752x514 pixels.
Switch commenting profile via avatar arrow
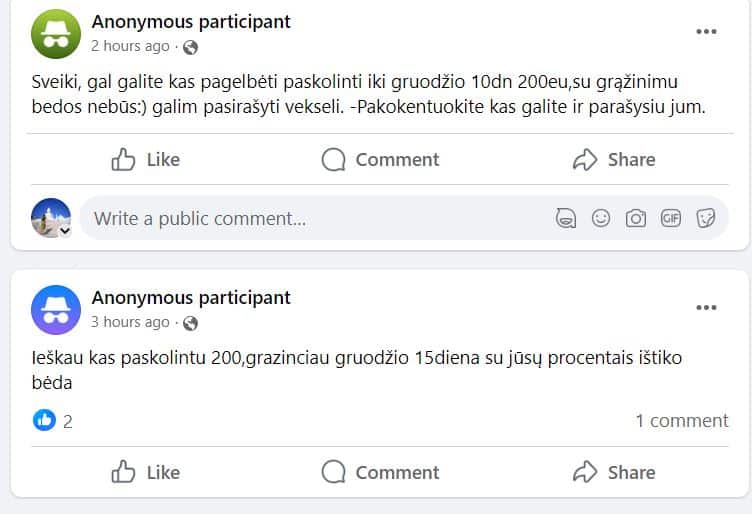(x=65, y=230)
